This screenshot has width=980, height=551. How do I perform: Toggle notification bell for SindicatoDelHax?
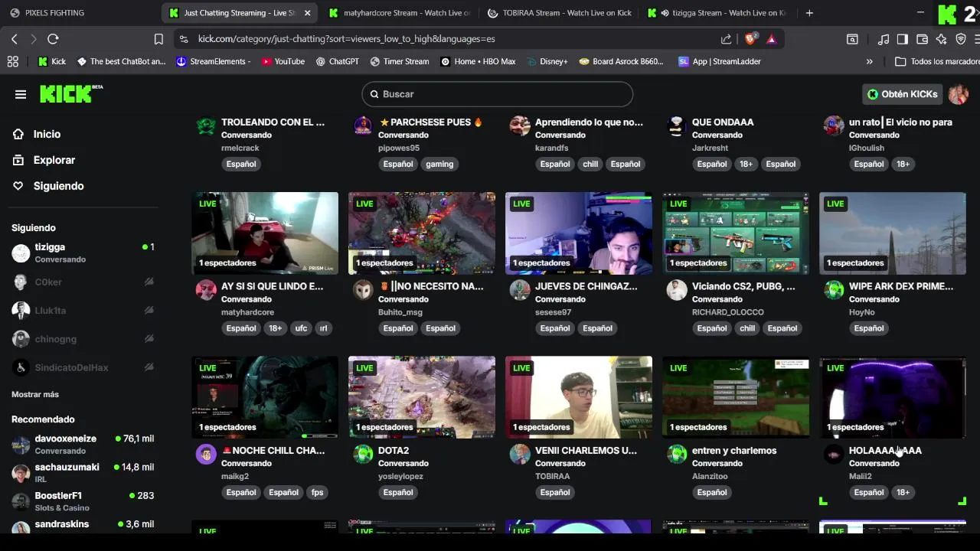coord(149,367)
